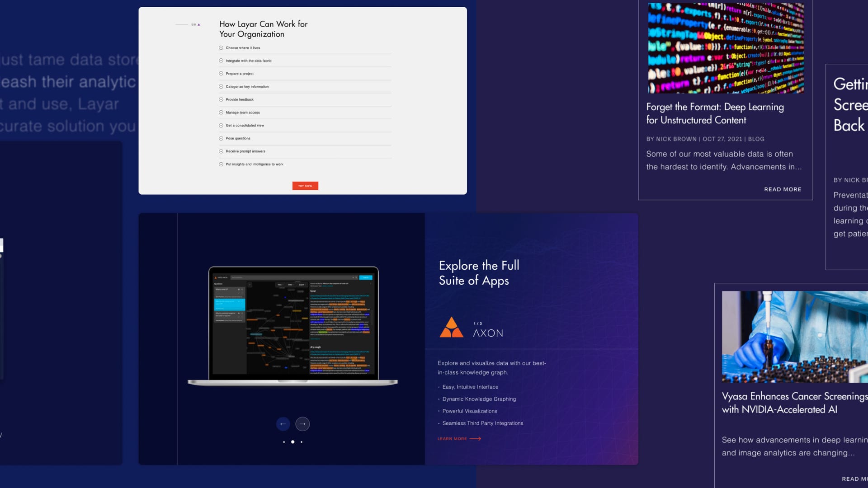Expand the "Manage team access" chevron
The image size is (868, 488).
[x=221, y=113]
